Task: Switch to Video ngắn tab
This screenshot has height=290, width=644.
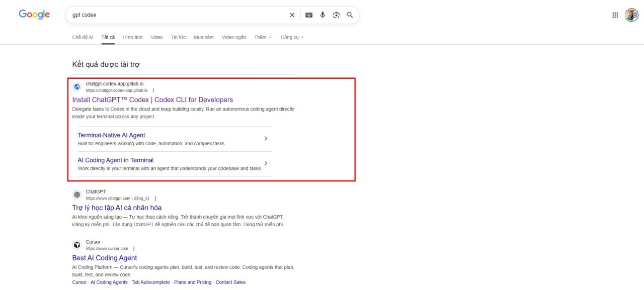Action: (234, 37)
